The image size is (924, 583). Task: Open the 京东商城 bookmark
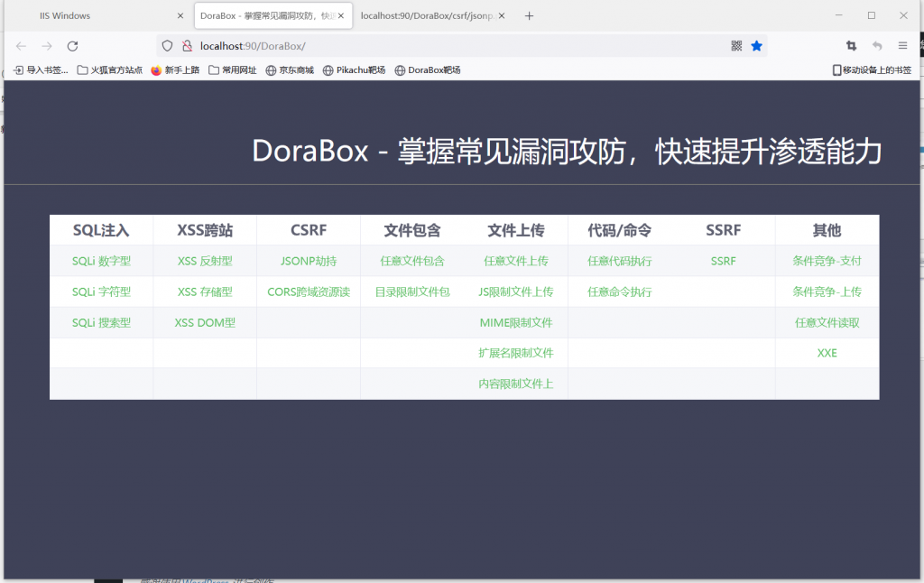tap(290, 70)
